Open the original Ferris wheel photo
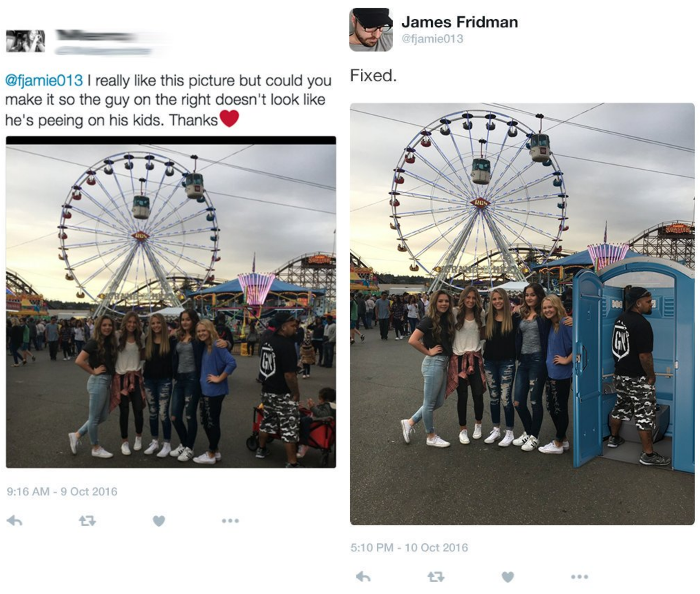This screenshot has height=594, width=700. [x=171, y=302]
